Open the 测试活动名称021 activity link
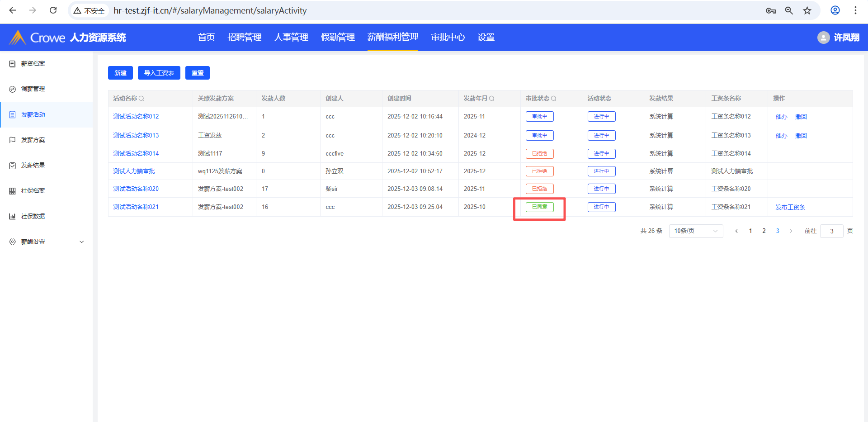The image size is (868, 422). (x=136, y=207)
